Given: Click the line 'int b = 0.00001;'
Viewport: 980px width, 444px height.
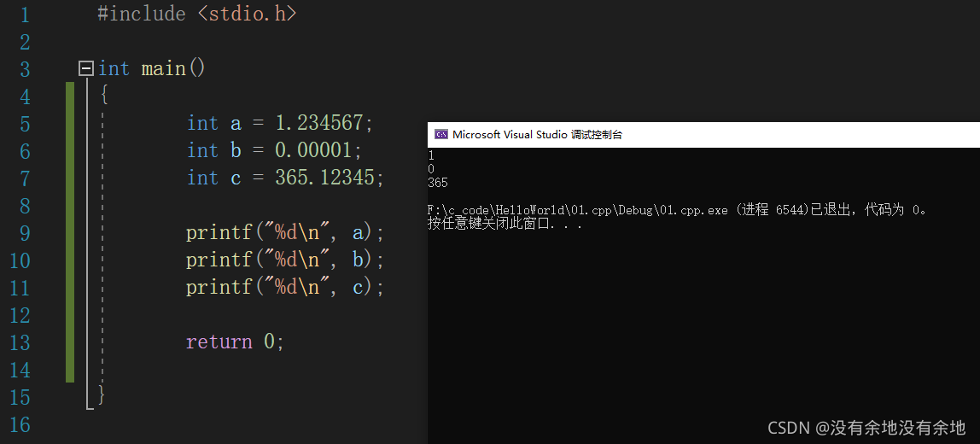Looking at the screenshot, I should pyautogui.click(x=274, y=151).
